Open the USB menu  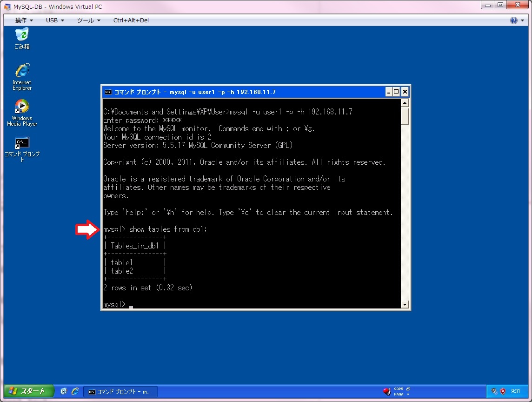55,20
